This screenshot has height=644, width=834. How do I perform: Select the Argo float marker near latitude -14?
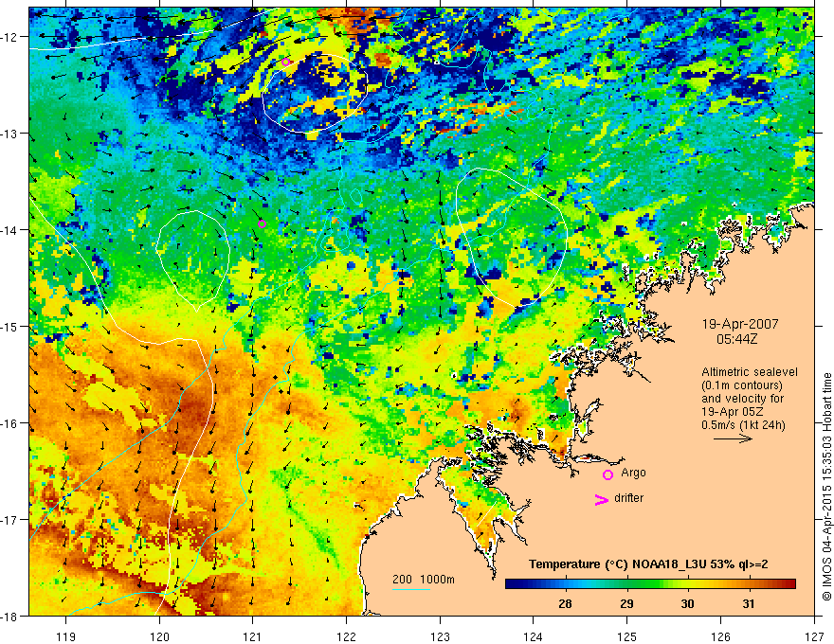click(263, 224)
